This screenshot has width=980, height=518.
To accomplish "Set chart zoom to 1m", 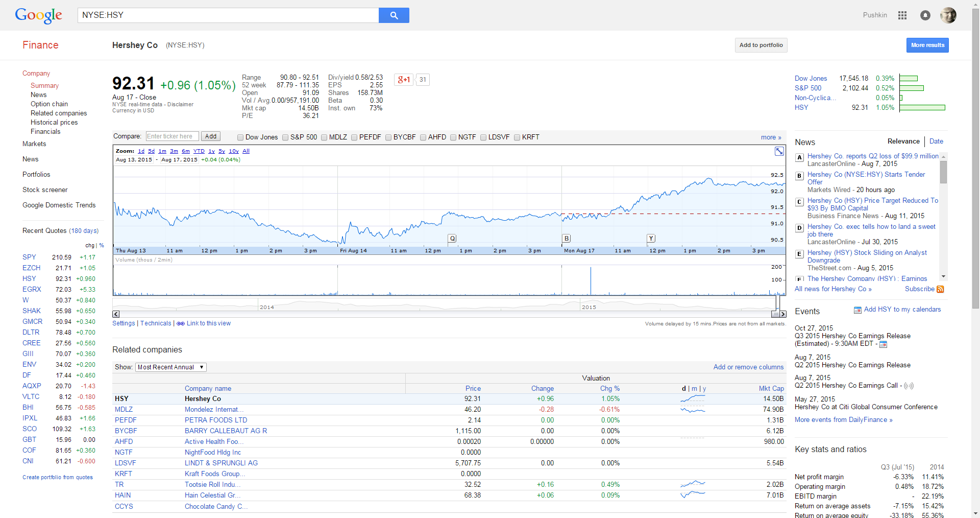I will pos(162,151).
